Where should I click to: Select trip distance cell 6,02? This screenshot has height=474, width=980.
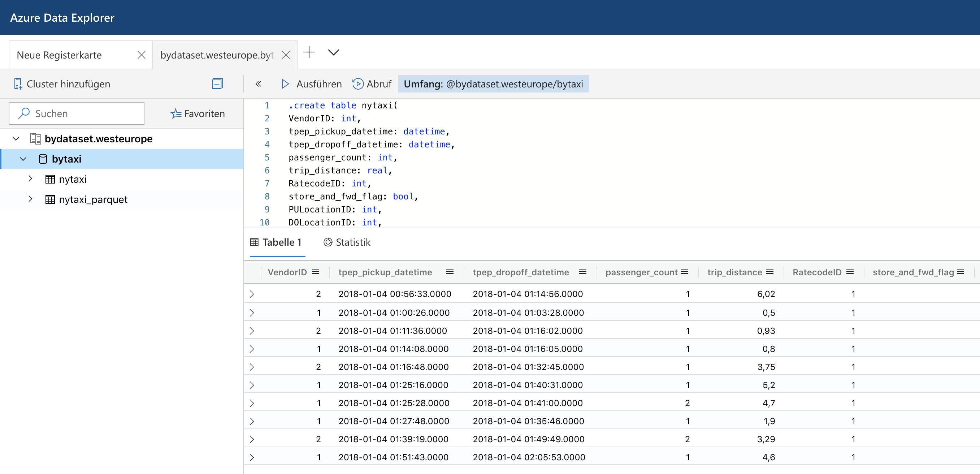766,294
